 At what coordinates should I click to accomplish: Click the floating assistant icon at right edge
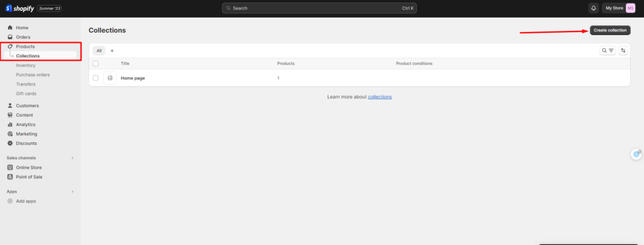click(636, 154)
